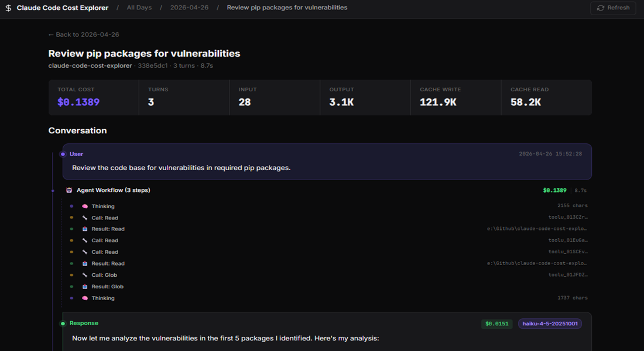Click the Input card showing 28
This screenshot has height=351, width=644.
(275, 98)
